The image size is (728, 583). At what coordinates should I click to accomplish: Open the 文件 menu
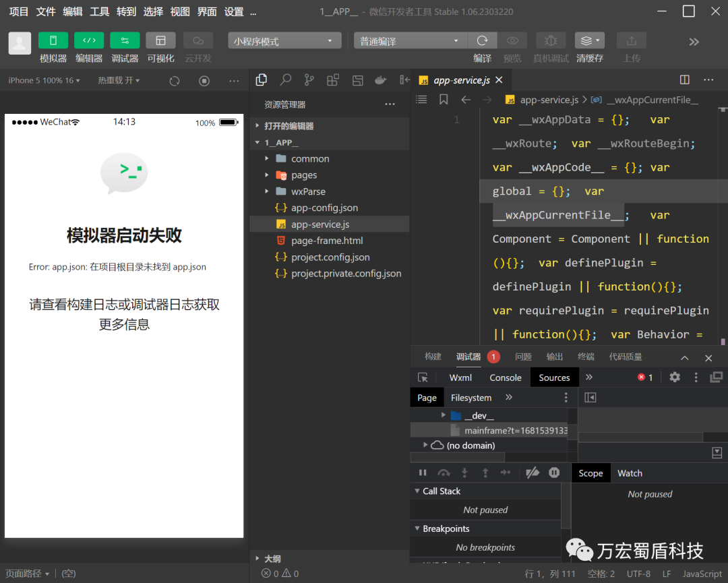click(x=46, y=11)
